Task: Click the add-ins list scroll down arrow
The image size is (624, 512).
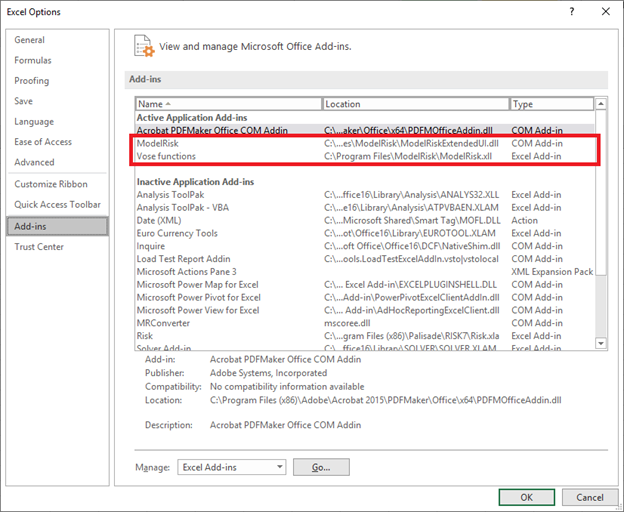Action: [601, 343]
